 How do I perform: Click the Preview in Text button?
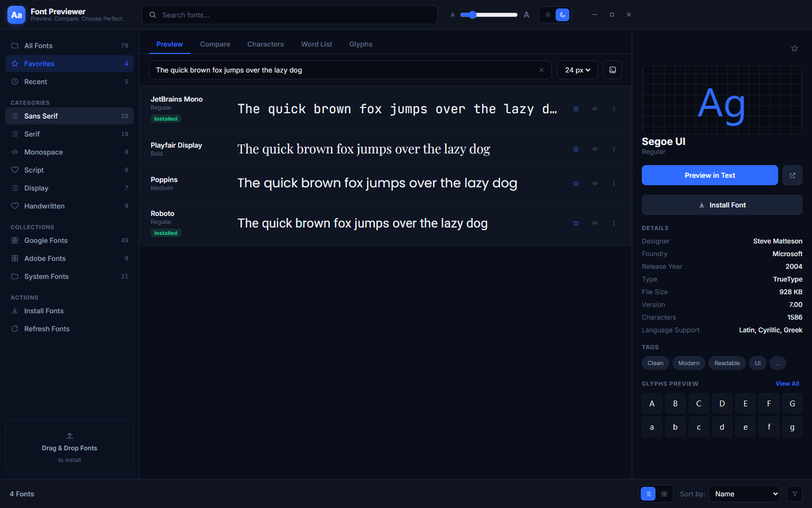(x=710, y=175)
